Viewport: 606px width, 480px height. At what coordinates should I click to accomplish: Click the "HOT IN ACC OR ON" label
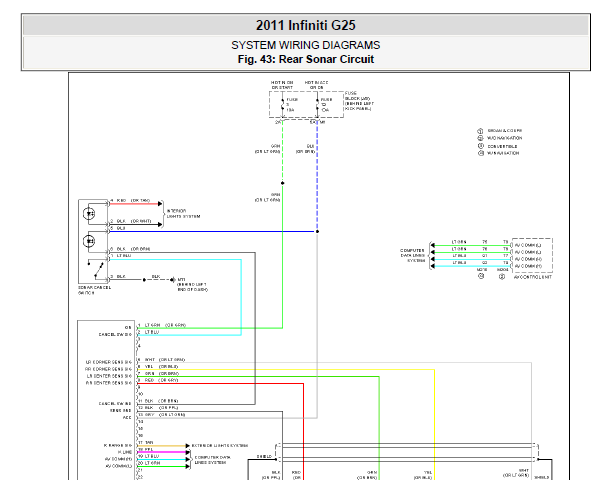pyautogui.click(x=316, y=85)
